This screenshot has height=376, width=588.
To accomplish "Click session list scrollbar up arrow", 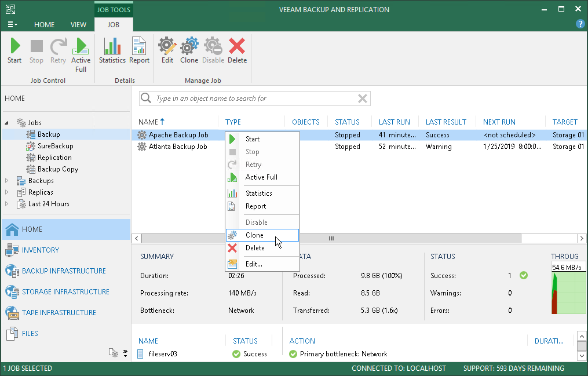I will point(582,336).
